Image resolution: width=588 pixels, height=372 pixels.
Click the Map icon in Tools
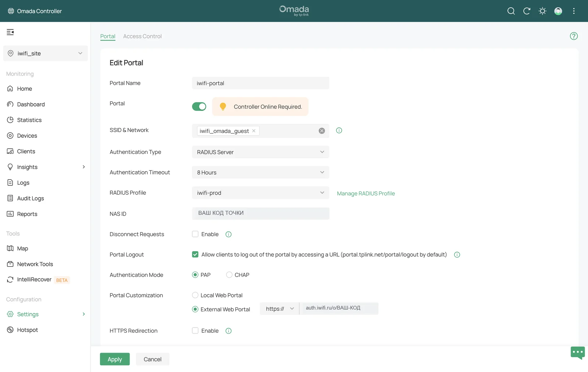(10, 248)
